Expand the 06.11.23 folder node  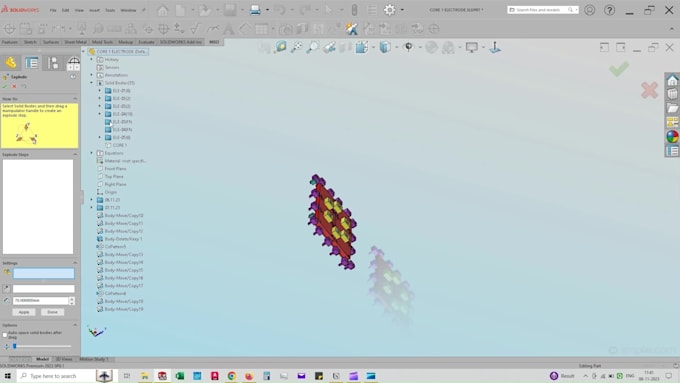[x=92, y=200]
